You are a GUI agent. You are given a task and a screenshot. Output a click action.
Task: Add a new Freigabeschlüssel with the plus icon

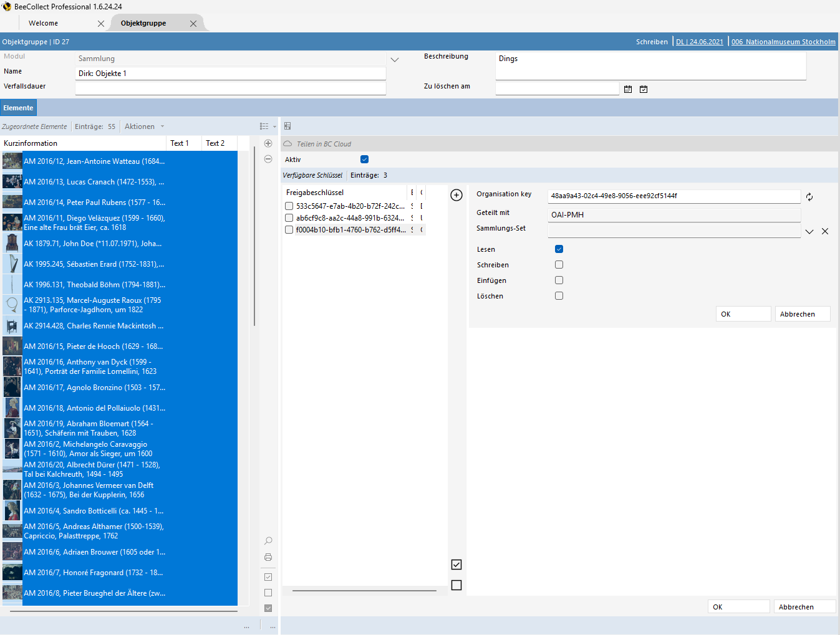click(x=456, y=194)
